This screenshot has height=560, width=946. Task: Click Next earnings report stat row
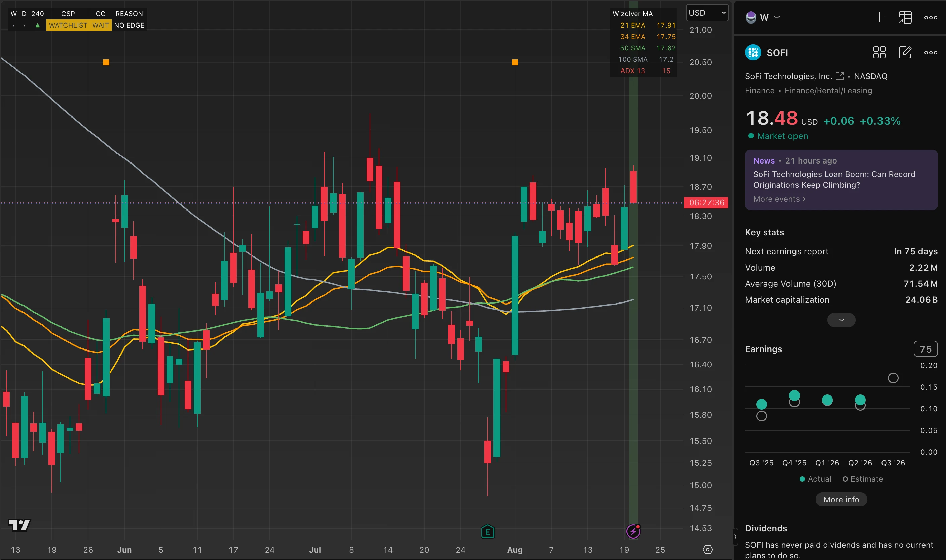pyautogui.click(x=841, y=251)
